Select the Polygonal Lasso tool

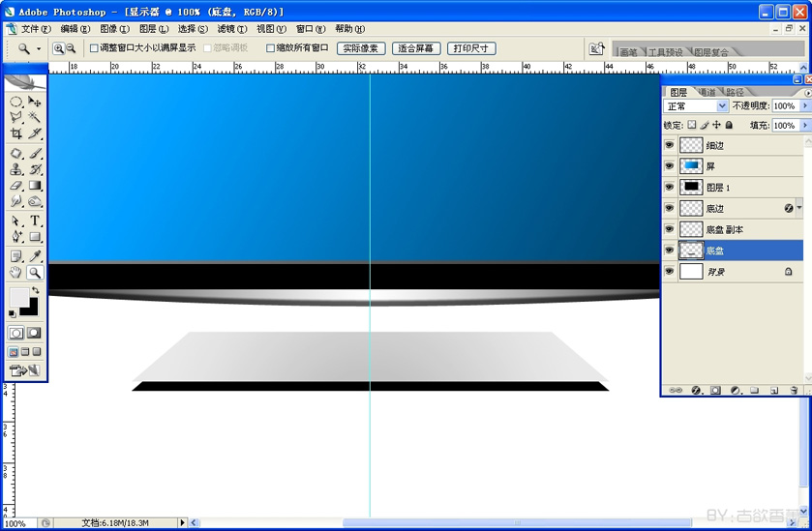coord(16,117)
